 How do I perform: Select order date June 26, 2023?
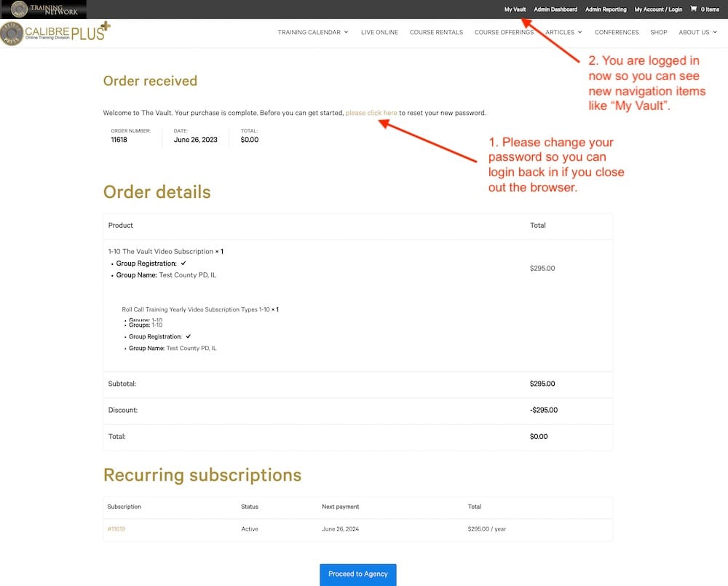195,140
